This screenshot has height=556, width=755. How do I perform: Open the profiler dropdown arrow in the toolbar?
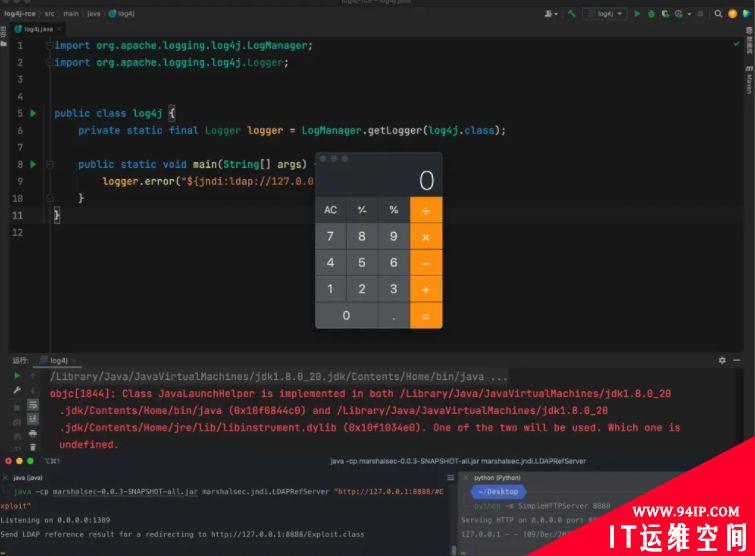click(x=689, y=14)
